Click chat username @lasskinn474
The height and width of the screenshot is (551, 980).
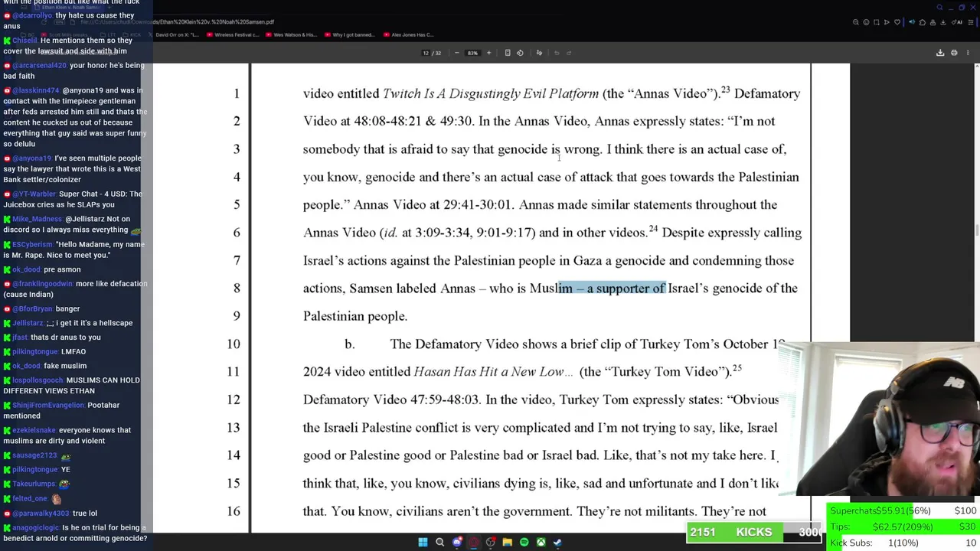[x=36, y=90]
